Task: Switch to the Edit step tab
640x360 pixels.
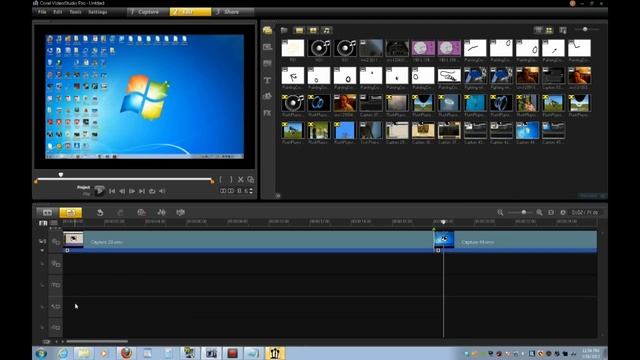Action: [191, 12]
